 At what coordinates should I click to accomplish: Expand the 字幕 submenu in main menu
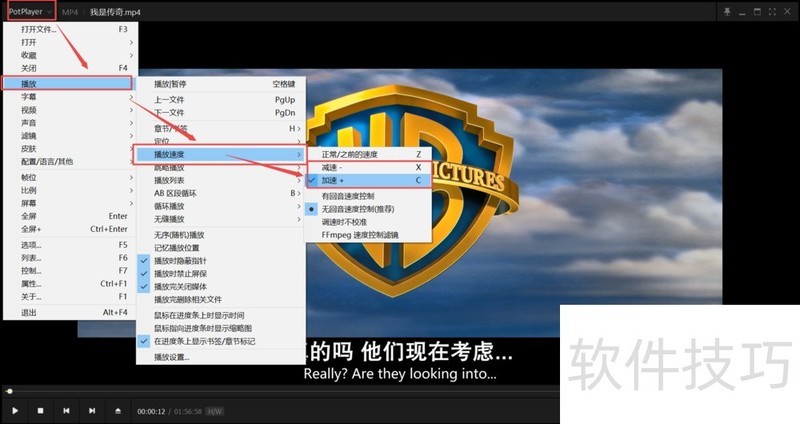coord(69,97)
